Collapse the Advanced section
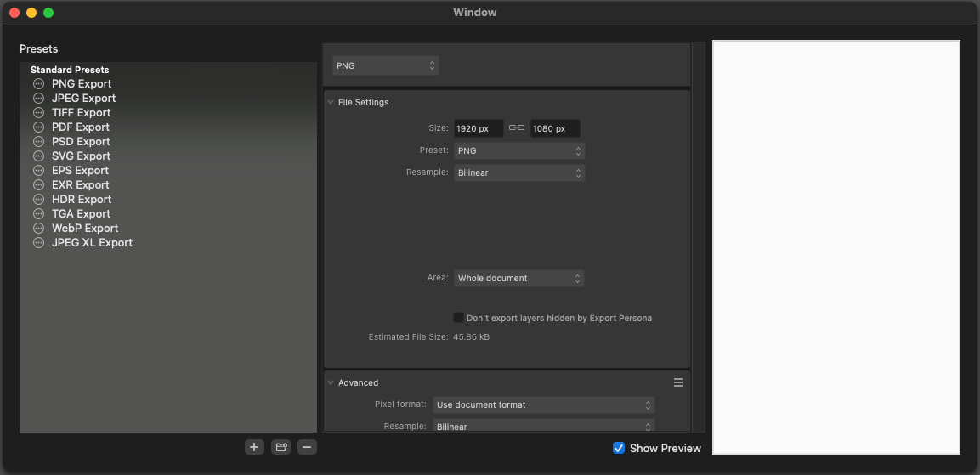The image size is (980, 475). [x=331, y=383]
